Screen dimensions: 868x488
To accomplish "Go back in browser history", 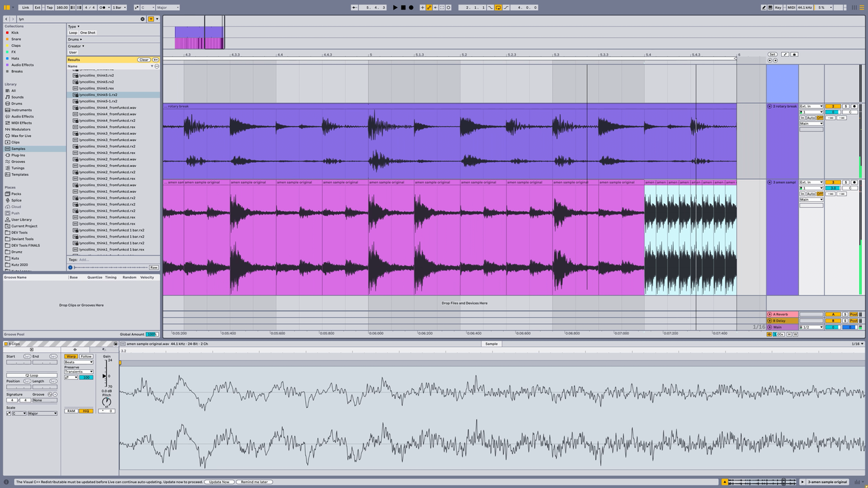I will (x=6, y=19).
